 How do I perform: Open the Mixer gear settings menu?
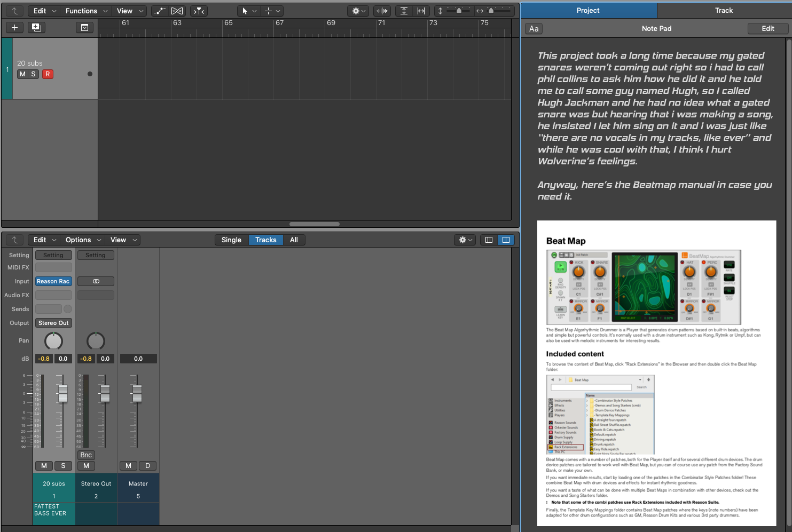pyautogui.click(x=465, y=240)
